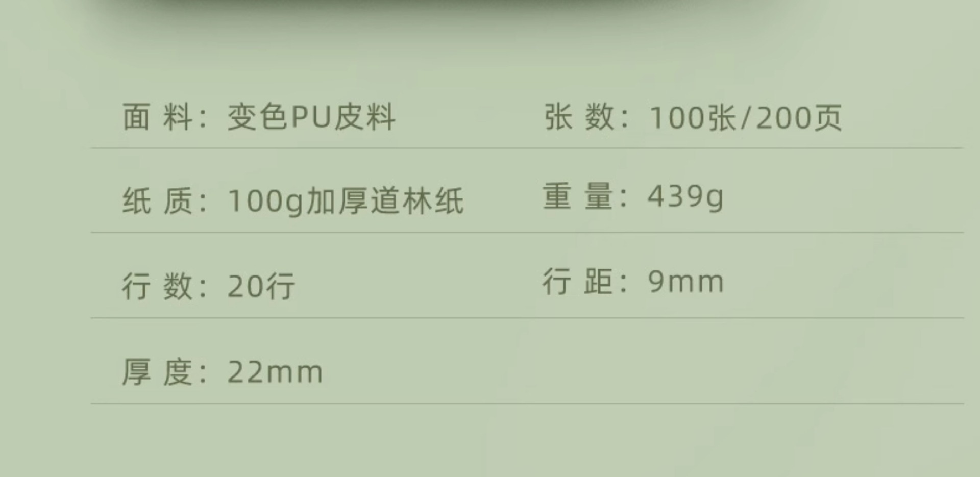Select the 100g加厚道林纸 text
The width and height of the screenshot is (980, 477).
point(346,201)
